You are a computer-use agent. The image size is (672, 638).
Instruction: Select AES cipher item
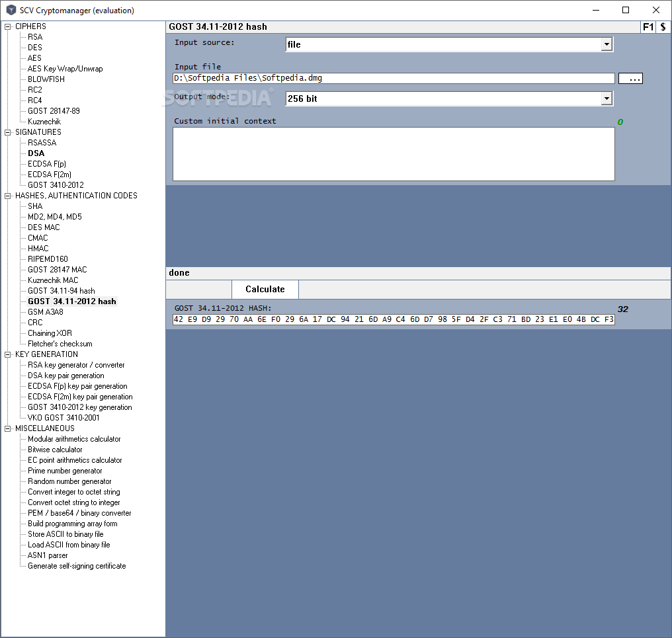(34, 58)
